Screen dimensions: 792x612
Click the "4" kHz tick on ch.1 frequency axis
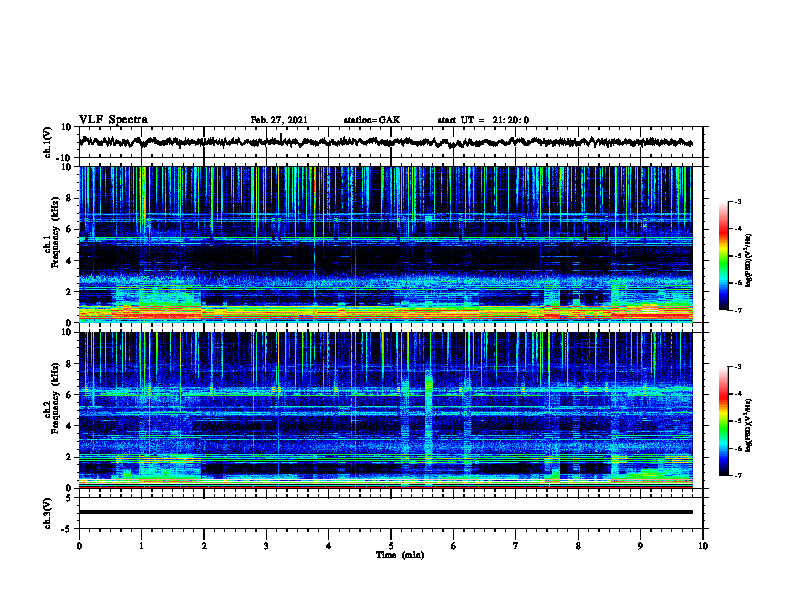pos(69,261)
